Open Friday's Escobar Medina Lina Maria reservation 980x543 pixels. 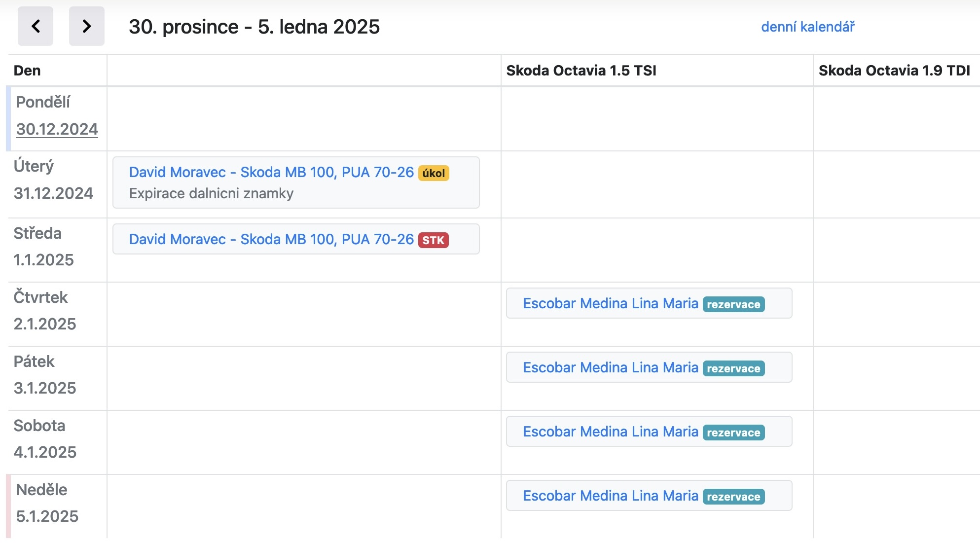(610, 367)
